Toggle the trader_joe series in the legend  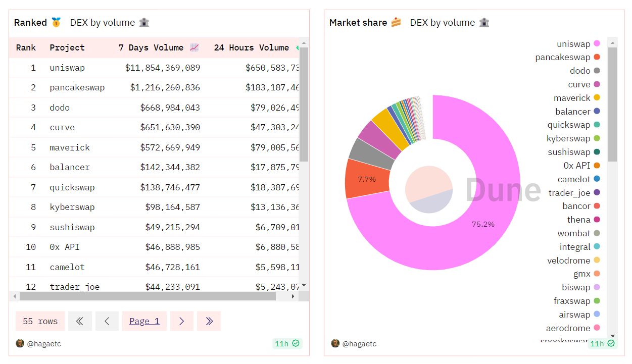click(574, 193)
